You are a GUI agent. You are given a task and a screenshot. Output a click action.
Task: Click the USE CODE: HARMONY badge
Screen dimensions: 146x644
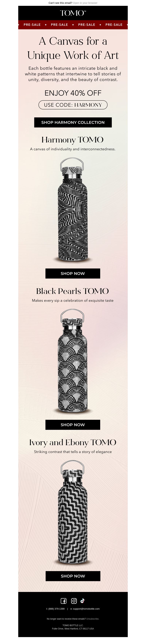click(x=73, y=105)
